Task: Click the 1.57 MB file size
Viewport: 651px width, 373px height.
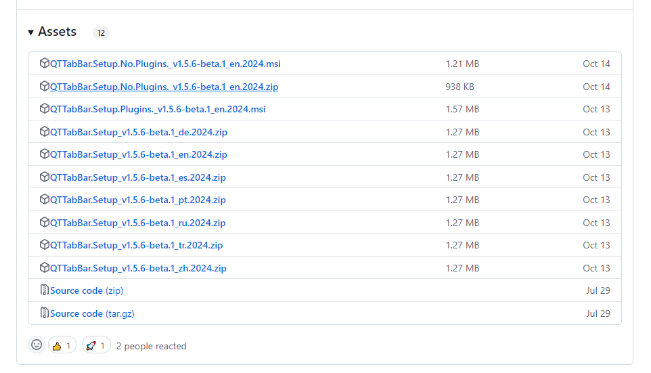Action: pos(462,109)
